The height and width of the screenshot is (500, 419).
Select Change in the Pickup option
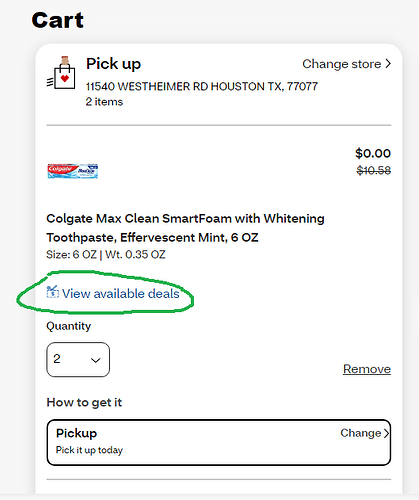364,433
